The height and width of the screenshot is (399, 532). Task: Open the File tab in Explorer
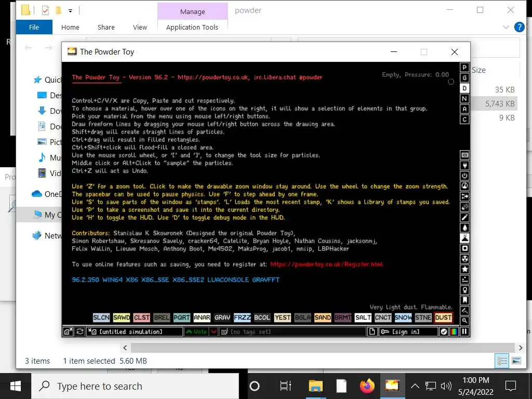click(34, 27)
